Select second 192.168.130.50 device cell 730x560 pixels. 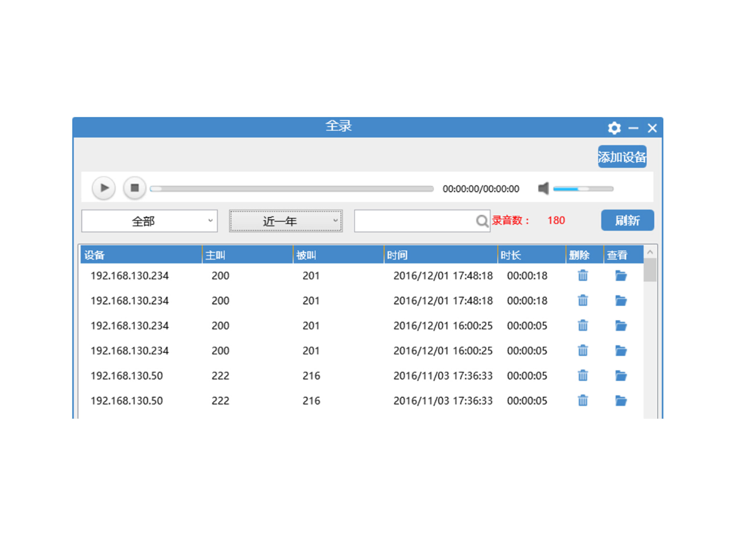pos(126,401)
